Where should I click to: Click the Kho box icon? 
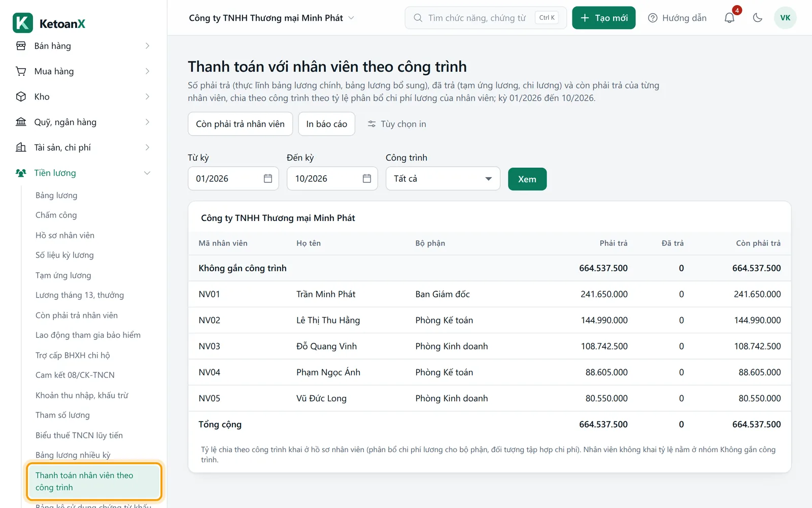(x=21, y=97)
